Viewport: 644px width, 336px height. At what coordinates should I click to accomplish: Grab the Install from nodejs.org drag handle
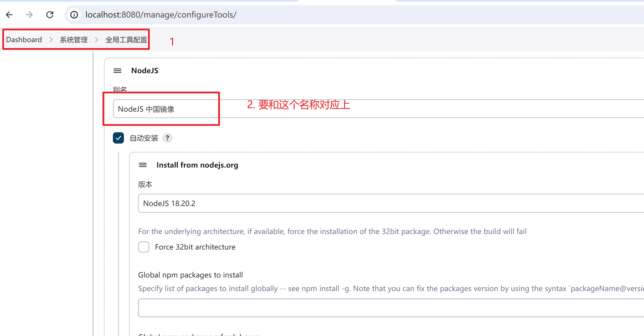pyautogui.click(x=143, y=165)
